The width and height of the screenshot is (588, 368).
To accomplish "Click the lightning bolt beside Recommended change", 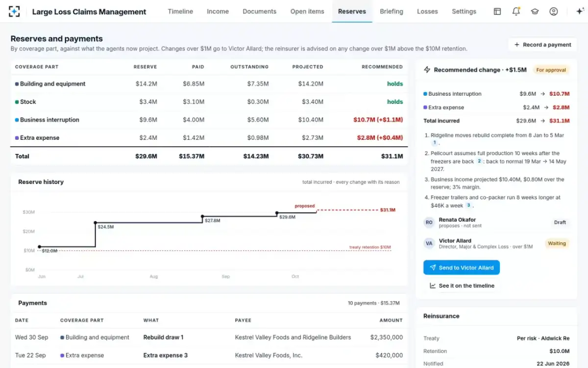I will (x=427, y=70).
